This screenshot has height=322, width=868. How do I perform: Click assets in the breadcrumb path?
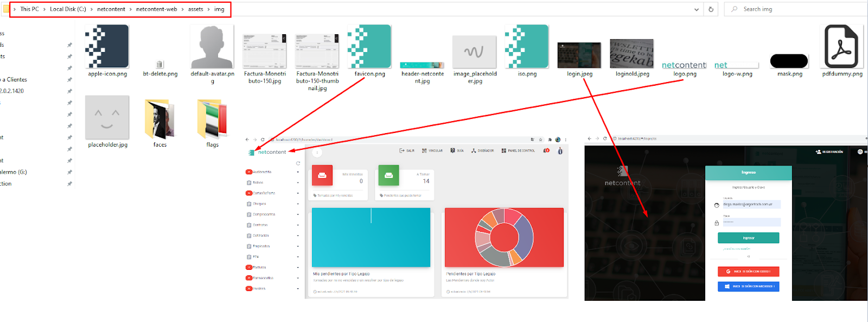196,9
